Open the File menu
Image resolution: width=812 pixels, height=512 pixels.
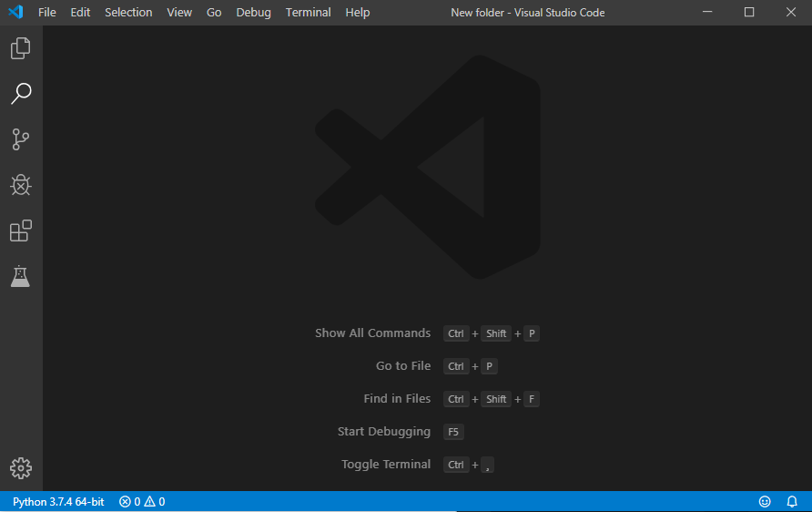pos(47,13)
